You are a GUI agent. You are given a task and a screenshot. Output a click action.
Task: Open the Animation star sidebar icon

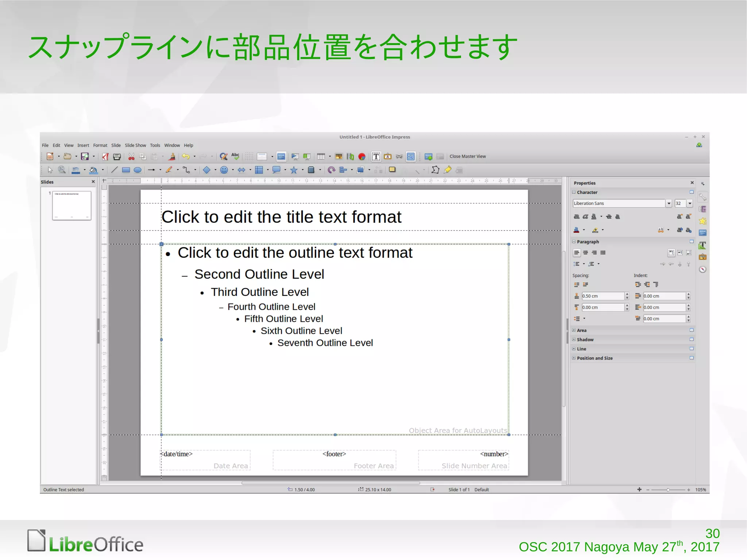[x=703, y=221]
